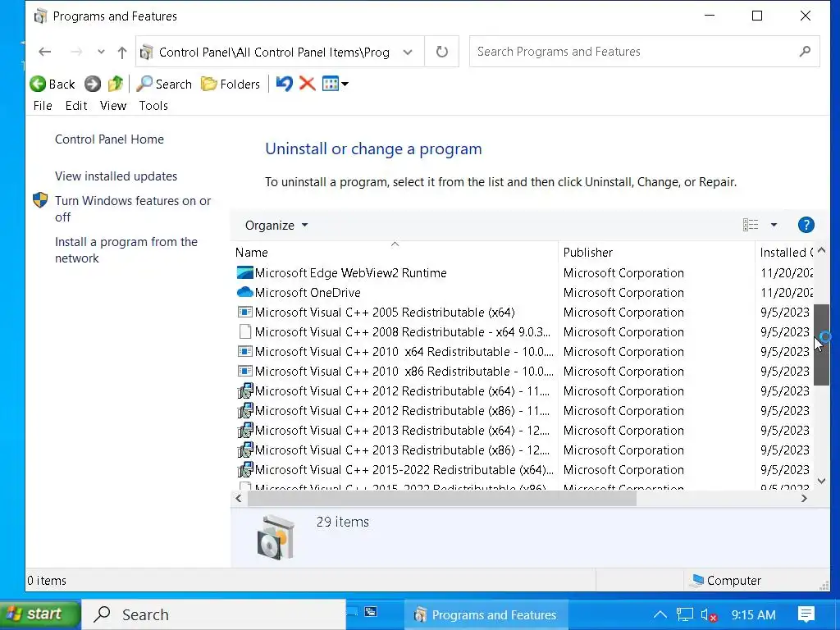Open View installed updates link
The image size is (840, 630).
(116, 176)
